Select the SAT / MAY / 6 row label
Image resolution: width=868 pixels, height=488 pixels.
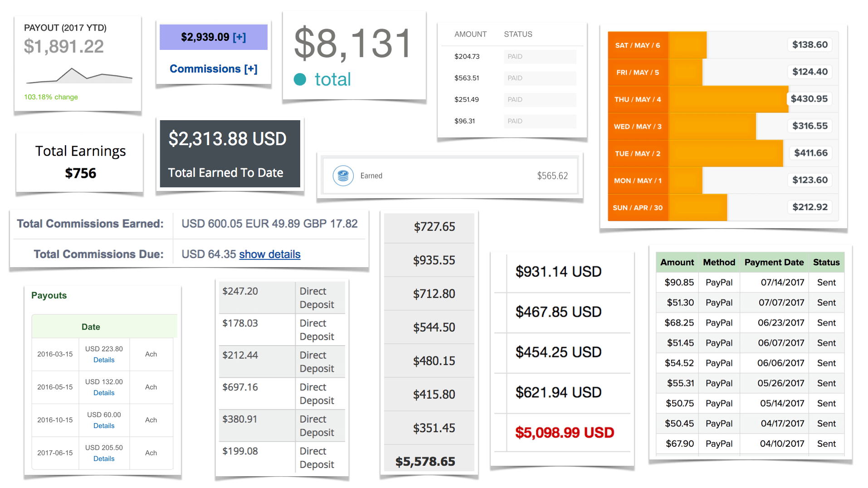pyautogui.click(x=637, y=45)
